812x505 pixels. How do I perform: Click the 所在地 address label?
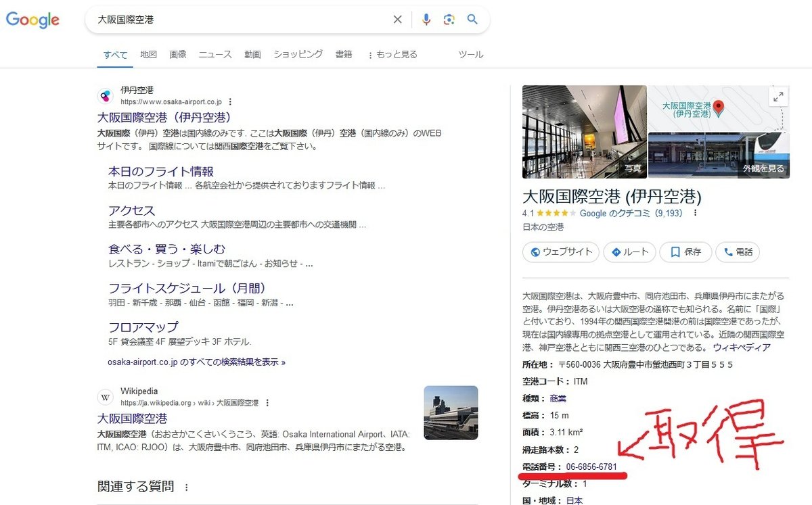coord(539,364)
